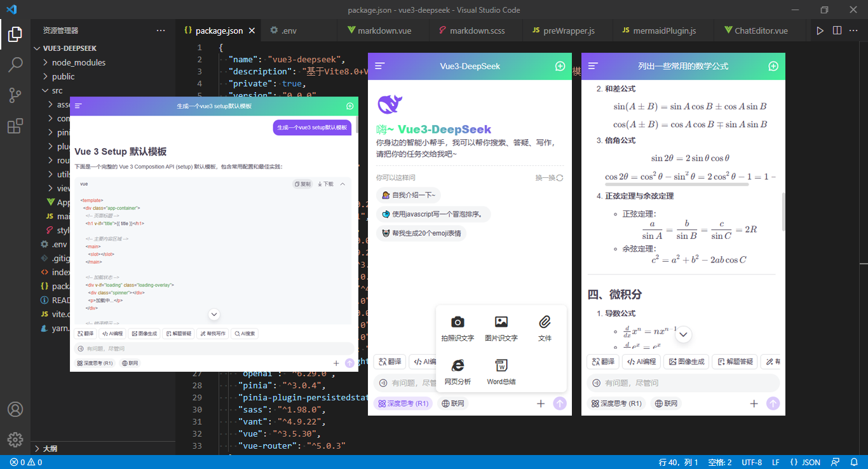
Task: Click the Run icon in editor toolbar
Action: [x=820, y=31]
